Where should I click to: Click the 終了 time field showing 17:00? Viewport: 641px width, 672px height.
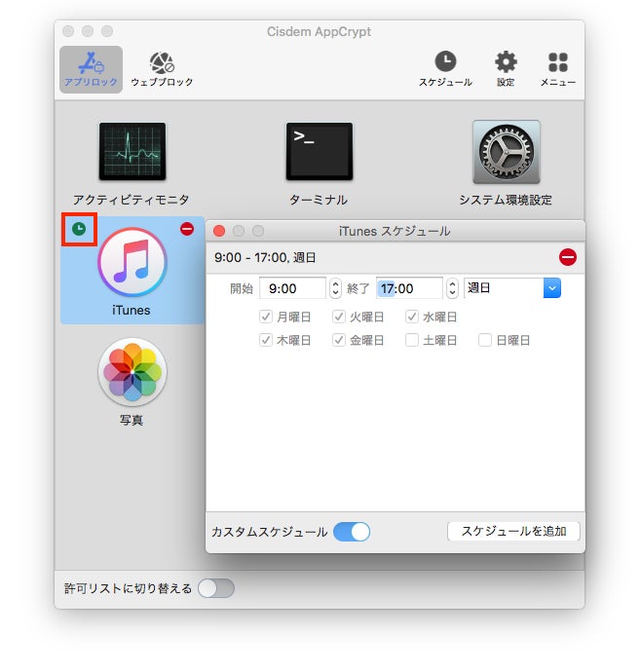click(x=409, y=288)
